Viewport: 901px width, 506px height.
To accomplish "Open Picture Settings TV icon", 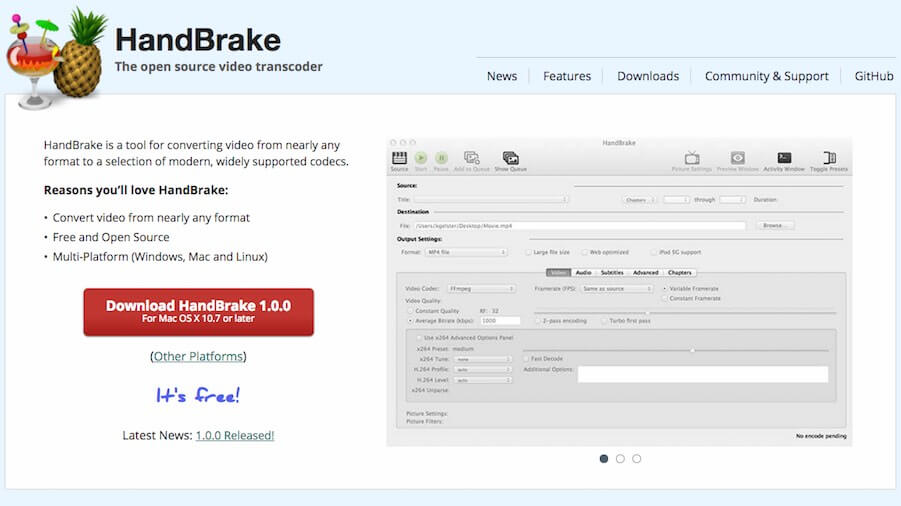I will [692, 158].
